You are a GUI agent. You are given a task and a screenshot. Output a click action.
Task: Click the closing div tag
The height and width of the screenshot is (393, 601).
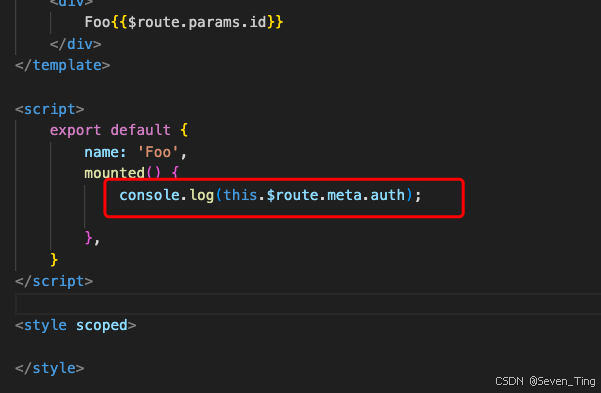click(76, 44)
